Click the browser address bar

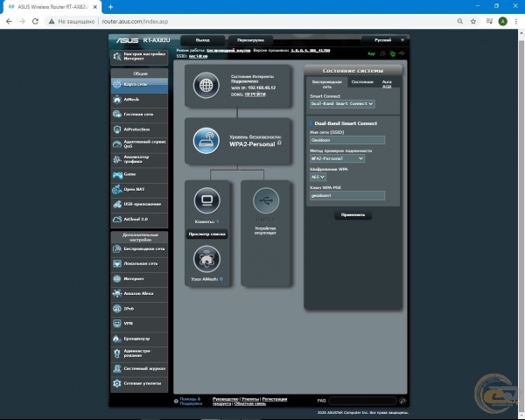(x=251, y=21)
